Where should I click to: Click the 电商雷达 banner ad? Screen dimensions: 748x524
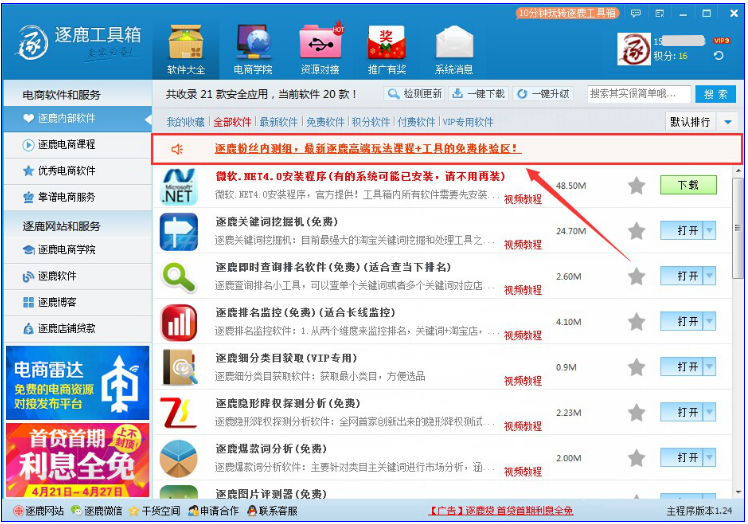(77, 383)
